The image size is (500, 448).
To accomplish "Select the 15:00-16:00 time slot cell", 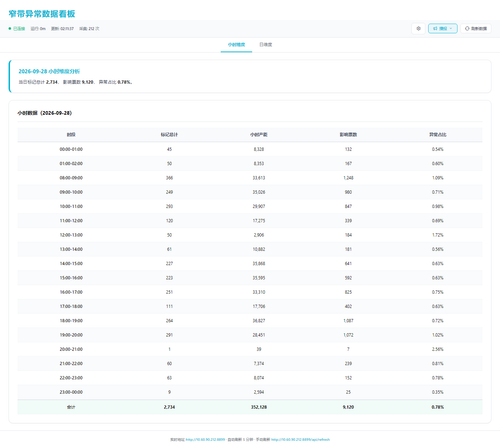I will pyautogui.click(x=71, y=278).
